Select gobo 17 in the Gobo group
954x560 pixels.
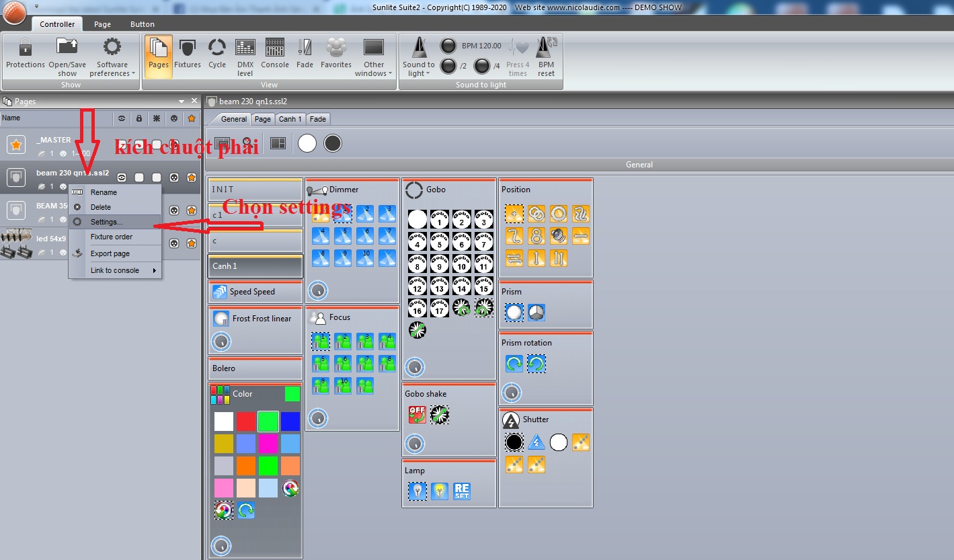[439, 308]
